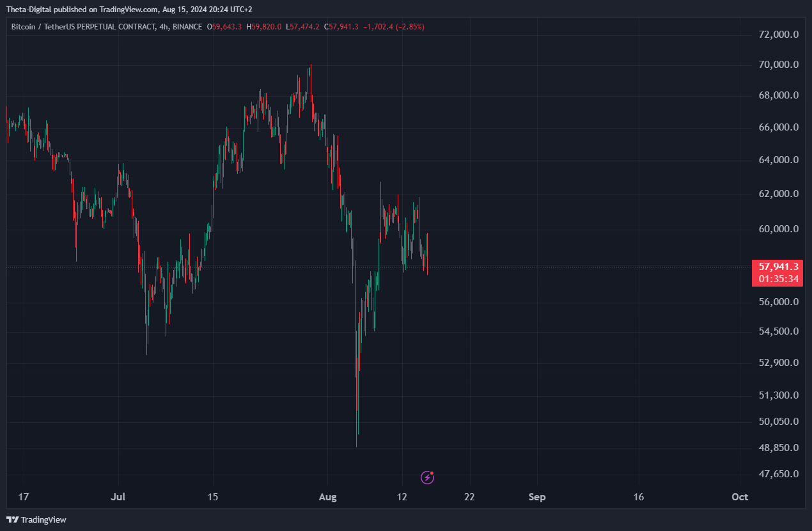Click the change value −1,702.4 (−2.85%)
The width and height of the screenshot is (812, 531).
tap(394, 26)
